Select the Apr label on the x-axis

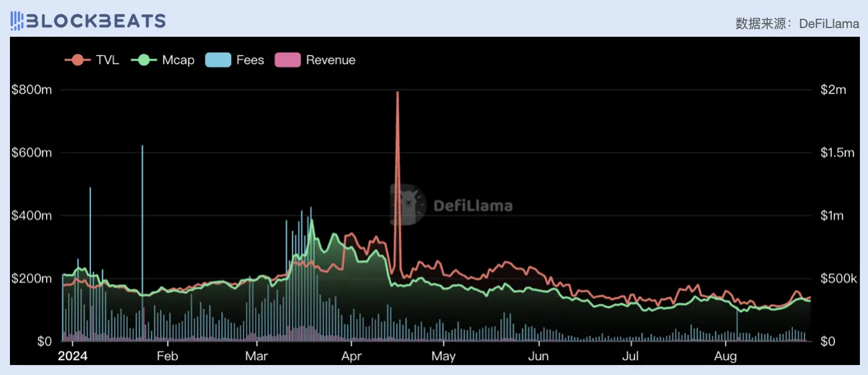pyautogui.click(x=352, y=356)
